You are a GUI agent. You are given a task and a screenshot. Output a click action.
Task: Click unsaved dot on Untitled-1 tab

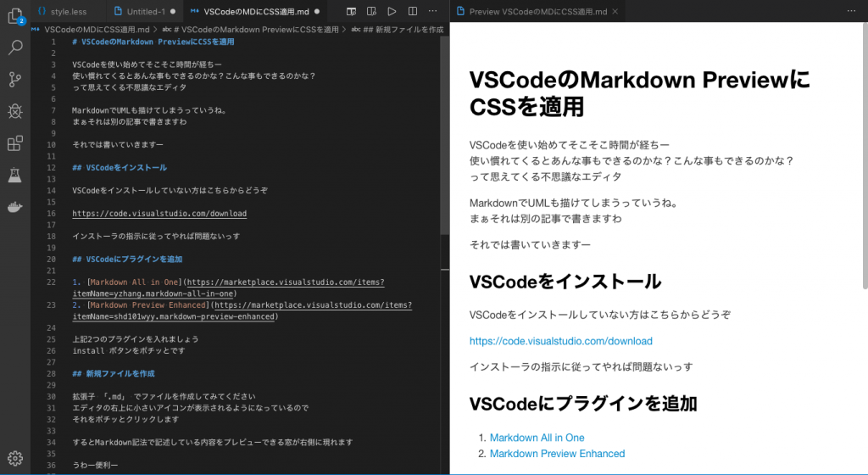click(x=173, y=12)
